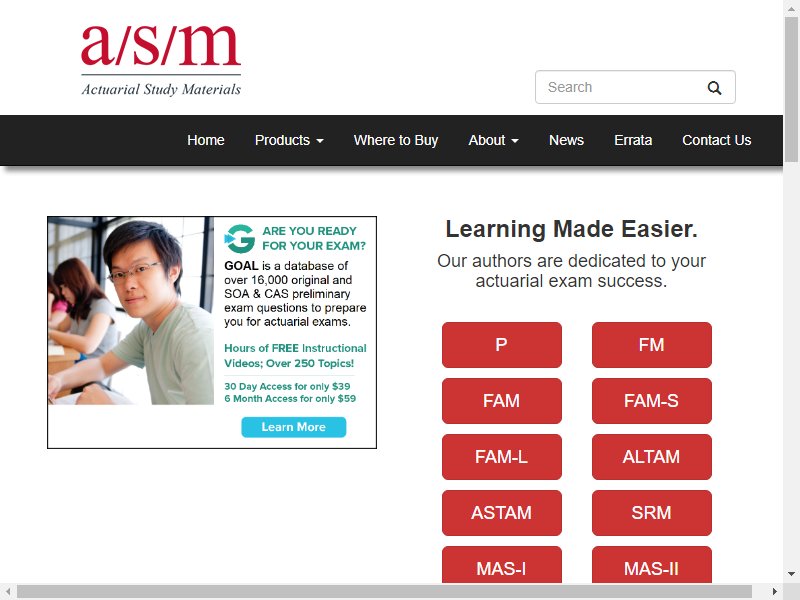Expand the Products dropdown menu
Viewport: 800px width, 600px height.
(289, 140)
